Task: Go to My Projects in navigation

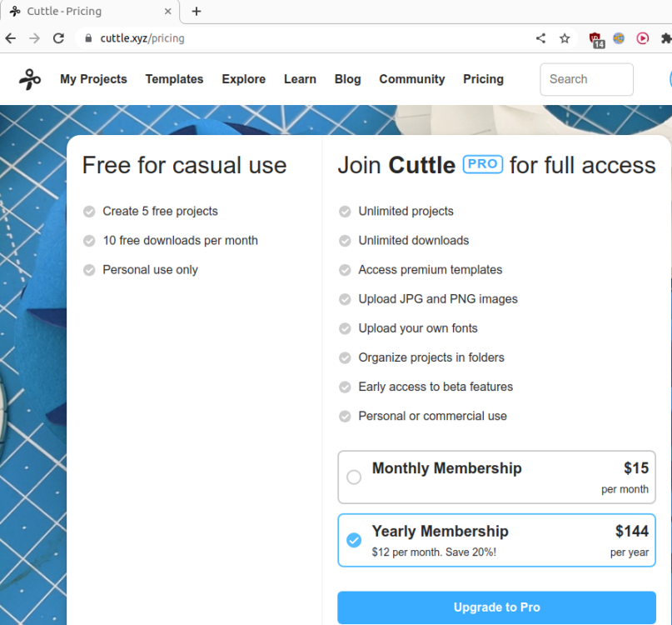Action: pos(93,79)
